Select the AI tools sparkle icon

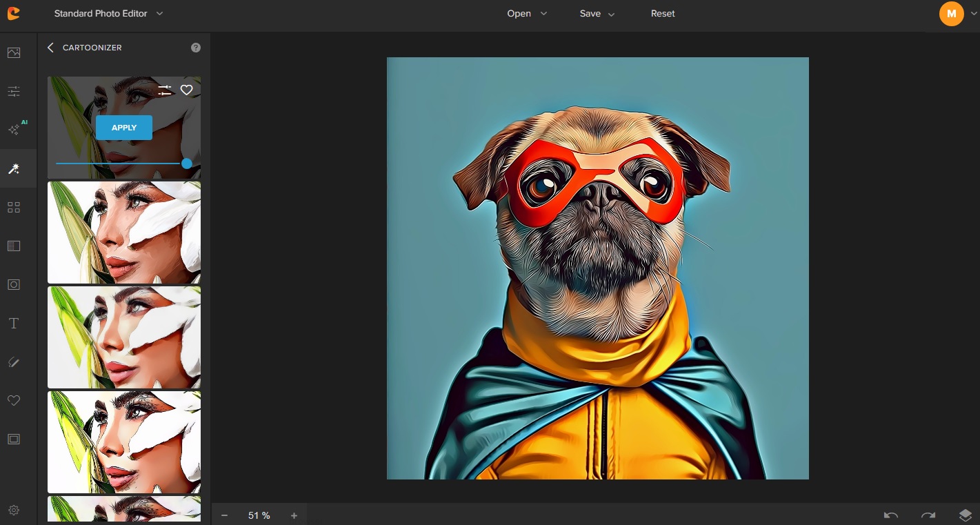click(14, 130)
